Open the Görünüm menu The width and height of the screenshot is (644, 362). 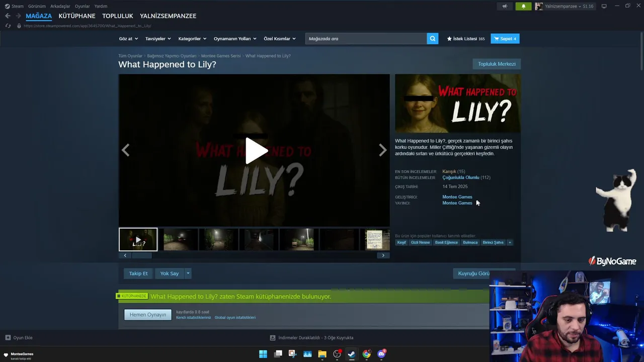pyautogui.click(x=37, y=6)
